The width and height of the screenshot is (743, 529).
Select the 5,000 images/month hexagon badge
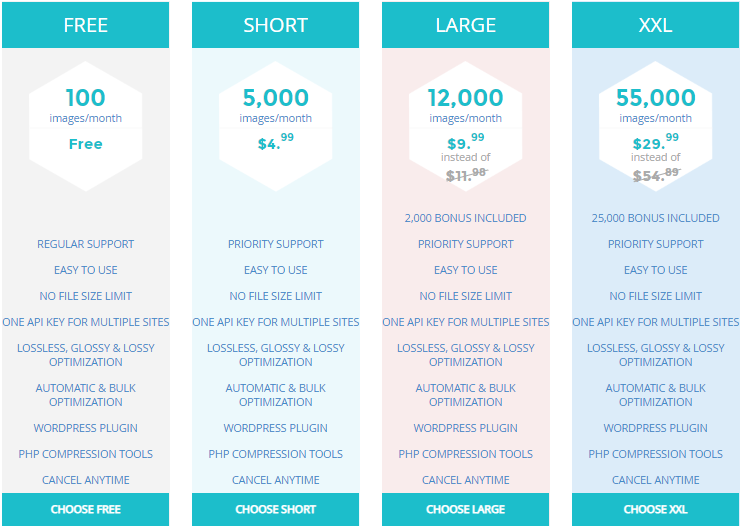275,126
